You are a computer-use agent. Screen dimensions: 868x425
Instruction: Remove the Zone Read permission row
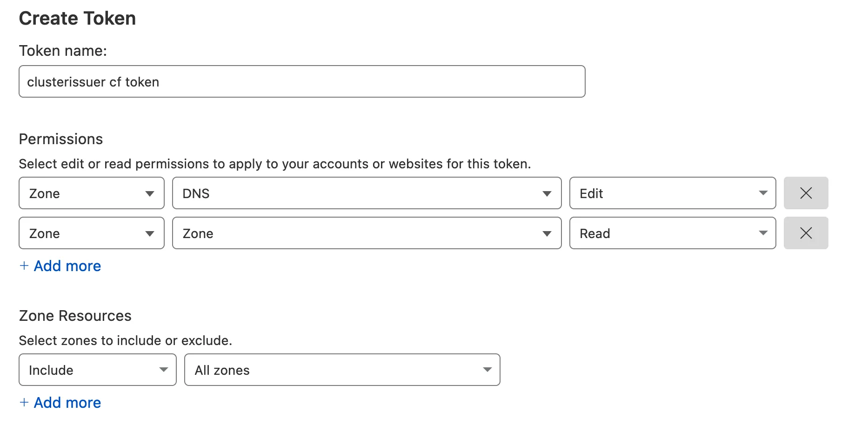tap(806, 233)
